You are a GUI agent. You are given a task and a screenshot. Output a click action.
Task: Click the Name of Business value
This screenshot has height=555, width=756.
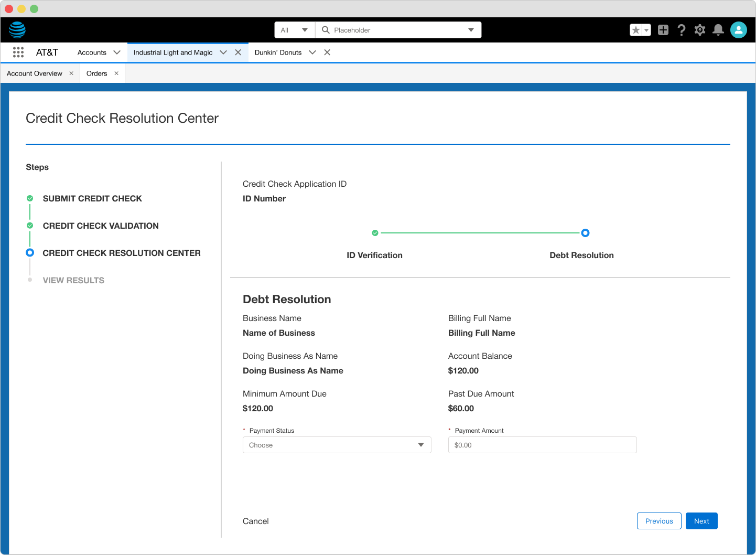279,333
